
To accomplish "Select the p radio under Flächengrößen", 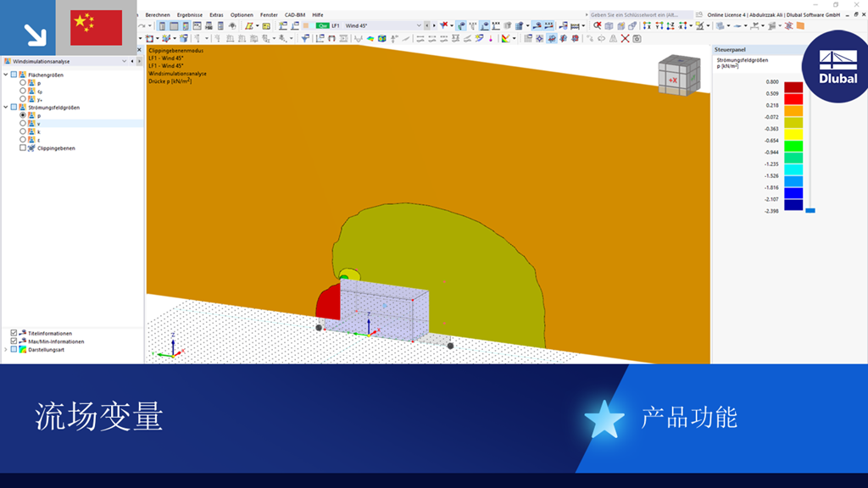I will coord(23,82).
